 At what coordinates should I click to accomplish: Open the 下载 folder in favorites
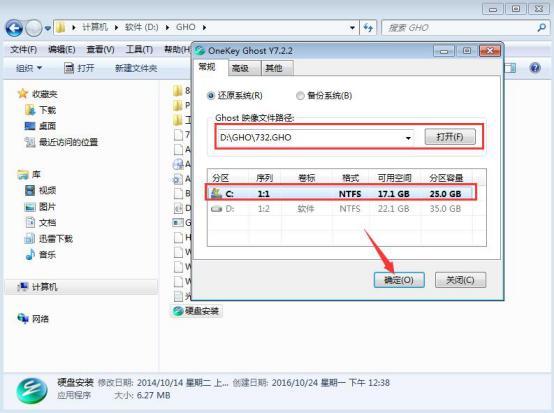point(41,110)
